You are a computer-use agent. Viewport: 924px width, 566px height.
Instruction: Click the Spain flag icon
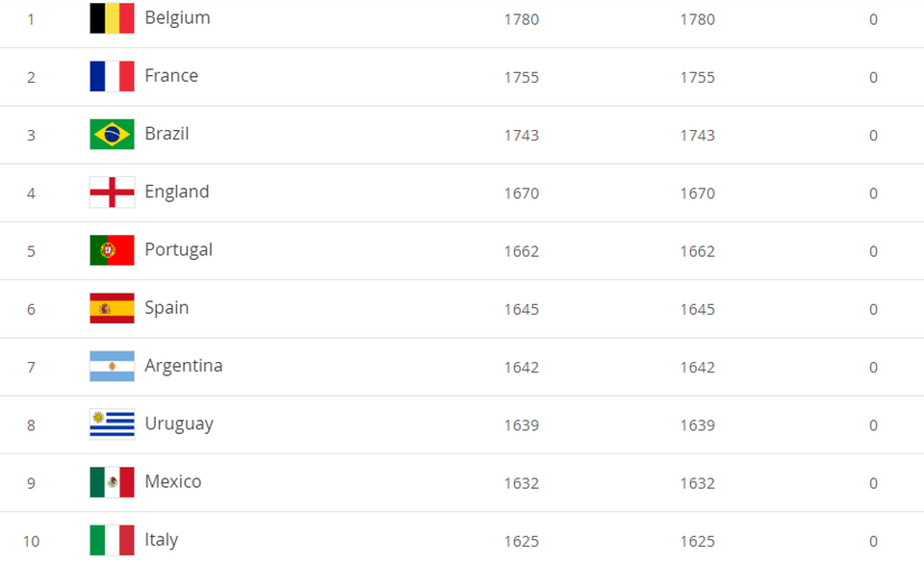(112, 308)
